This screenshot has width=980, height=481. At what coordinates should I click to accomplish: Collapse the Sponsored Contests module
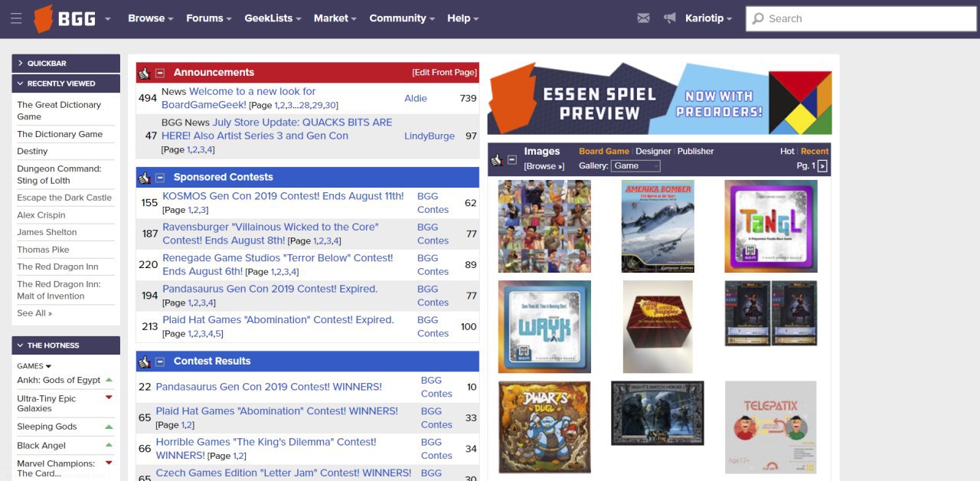point(160,178)
